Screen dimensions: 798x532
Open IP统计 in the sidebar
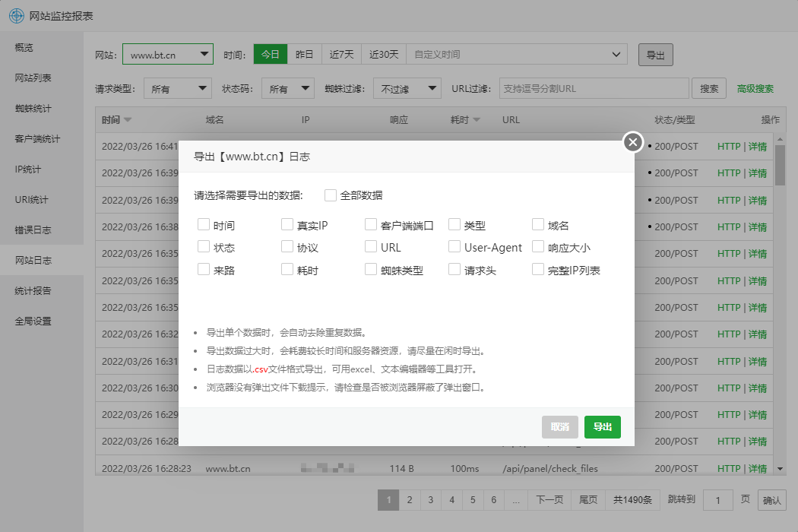click(x=42, y=169)
